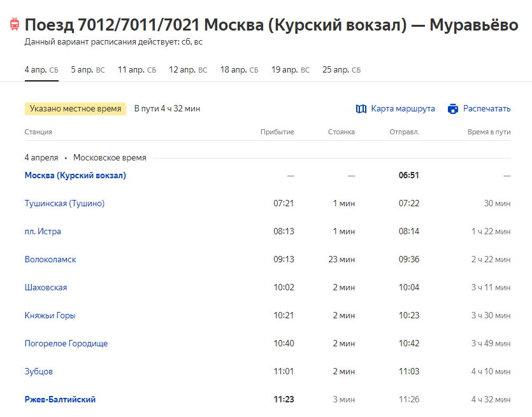This screenshot has width=532, height=417.
Task: Select the 12 апр. вс date tab
Action: (x=187, y=70)
